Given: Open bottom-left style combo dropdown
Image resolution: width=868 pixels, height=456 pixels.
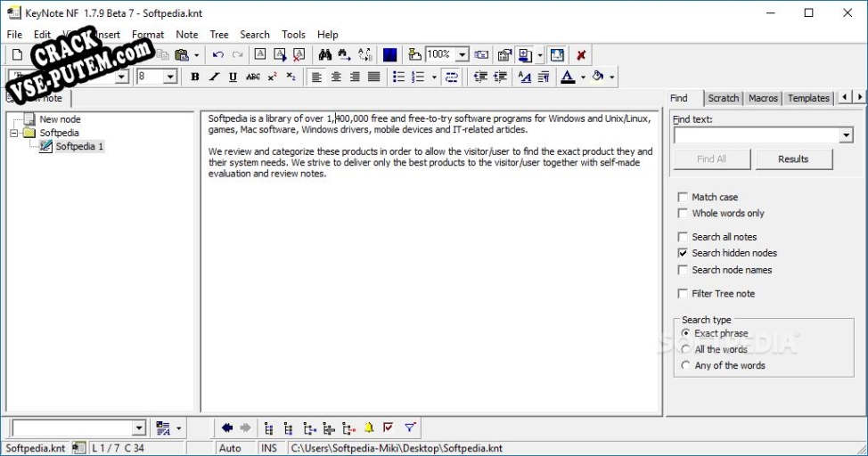Looking at the screenshot, I should tap(139, 427).
